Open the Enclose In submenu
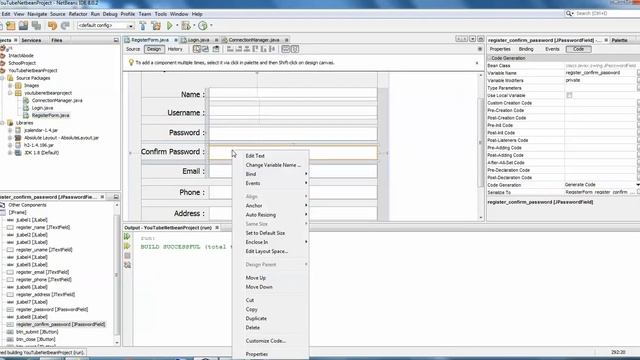The height and width of the screenshot is (360, 640). pyautogui.click(x=271, y=242)
